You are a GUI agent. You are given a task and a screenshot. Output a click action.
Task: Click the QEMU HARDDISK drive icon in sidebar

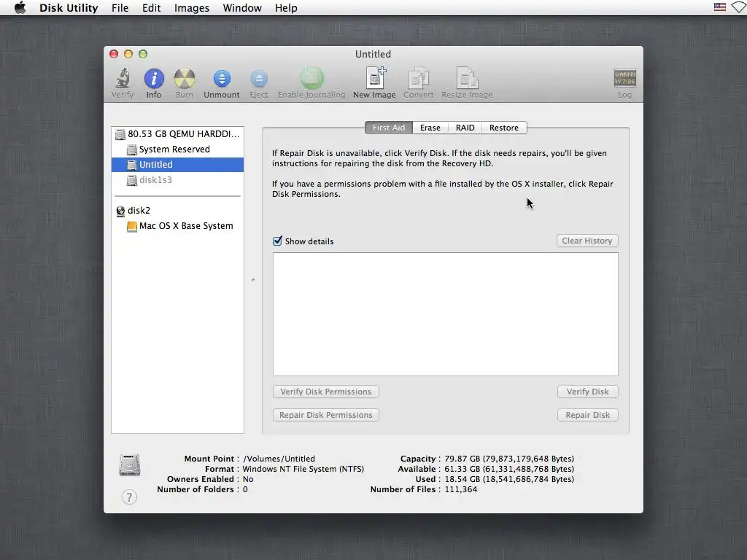[120, 134]
